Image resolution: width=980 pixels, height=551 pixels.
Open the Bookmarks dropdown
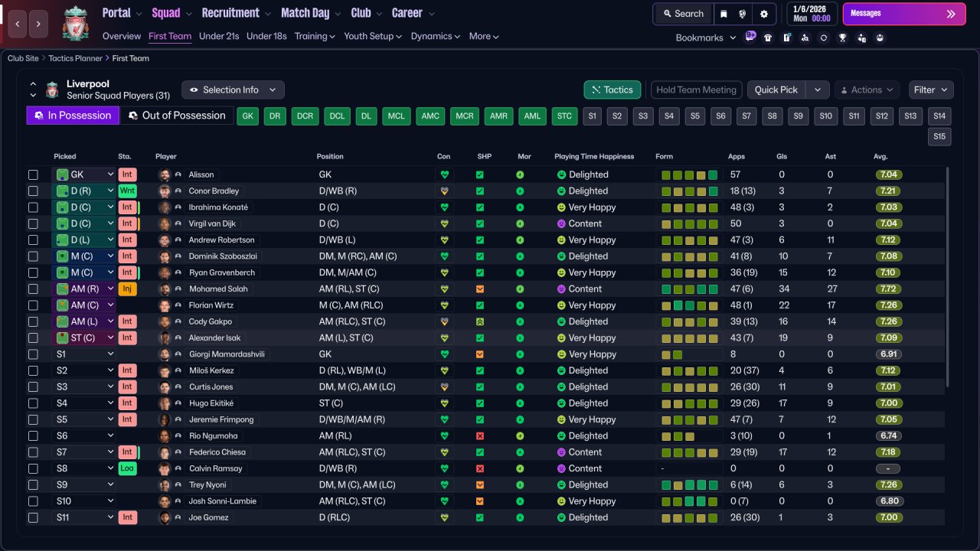pyautogui.click(x=705, y=37)
